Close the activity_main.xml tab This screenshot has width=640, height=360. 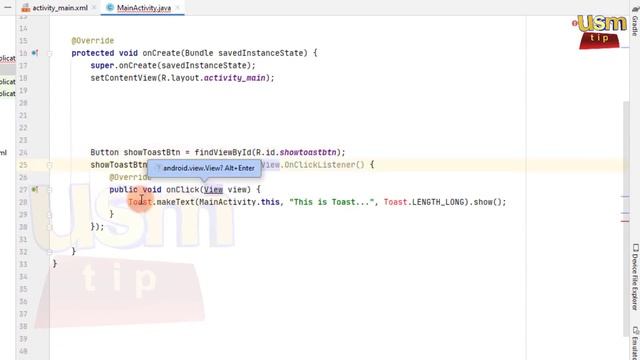click(94, 8)
